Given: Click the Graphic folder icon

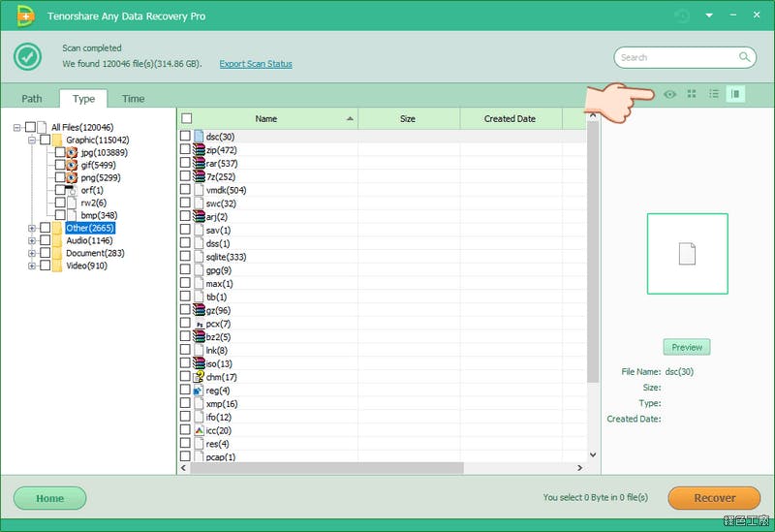Looking at the screenshot, I should pos(57,140).
